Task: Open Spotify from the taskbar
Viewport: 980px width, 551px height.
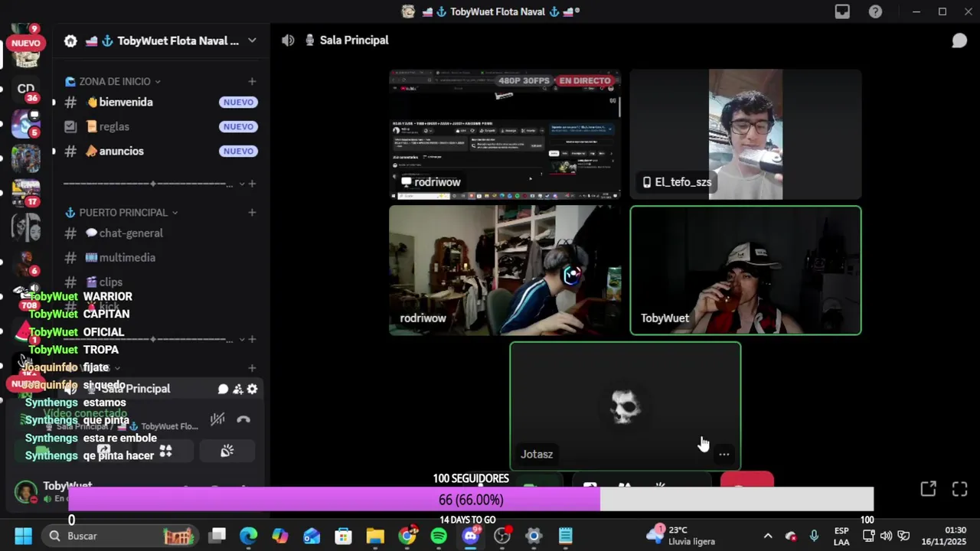Action: pos(439,536)
